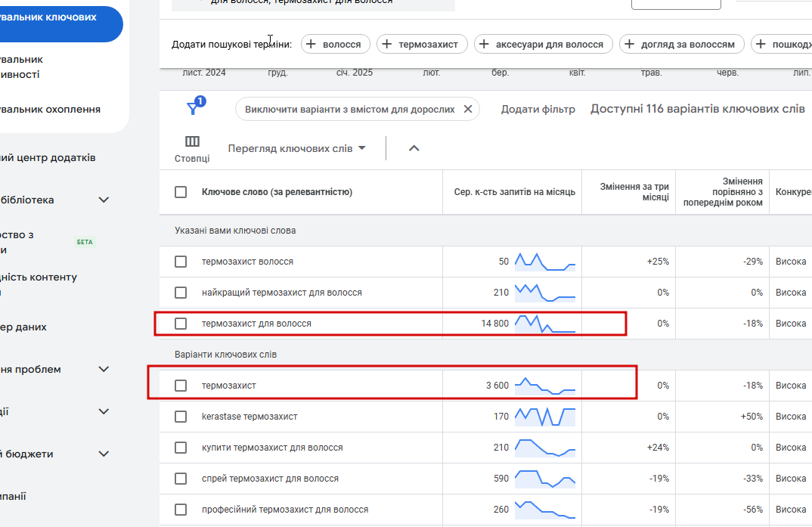Open the Перегляд ключових слів dropdown
This screenshot has height=527, width=812.
[296, 148]
